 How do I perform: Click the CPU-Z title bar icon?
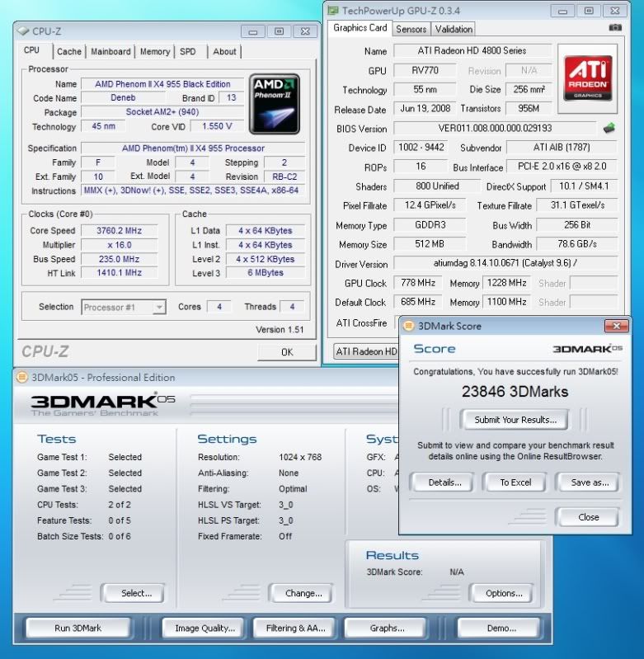point(23,31)
